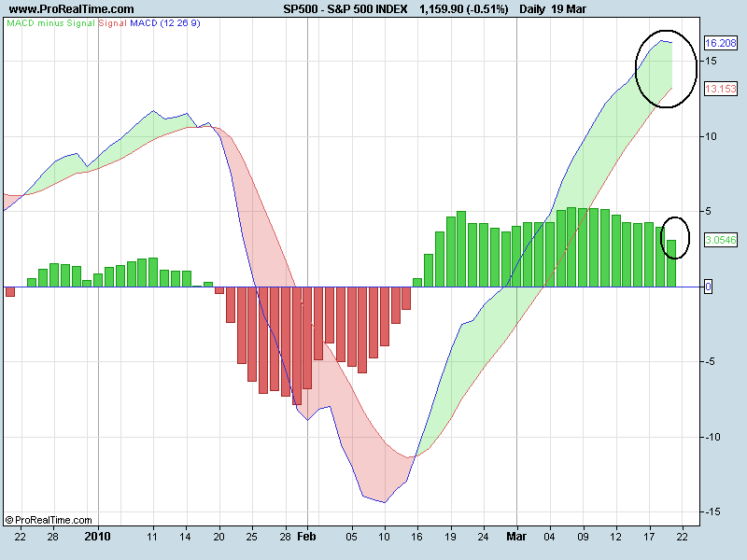
Task: Click the 12 date label in March
Action: (616, 537)
